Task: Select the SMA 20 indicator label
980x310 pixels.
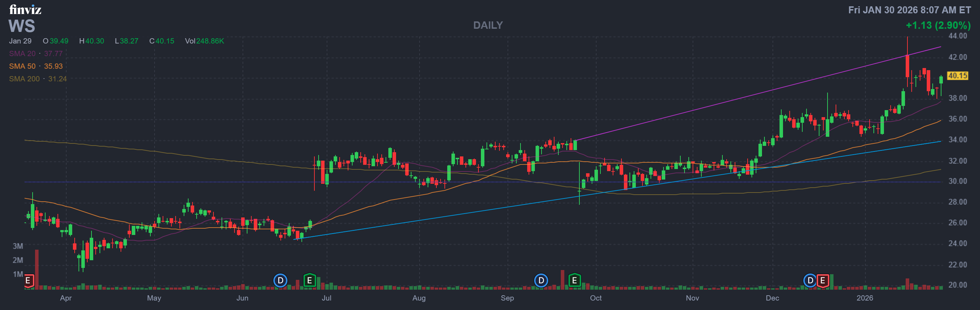Action: click(x=22, y=54)
